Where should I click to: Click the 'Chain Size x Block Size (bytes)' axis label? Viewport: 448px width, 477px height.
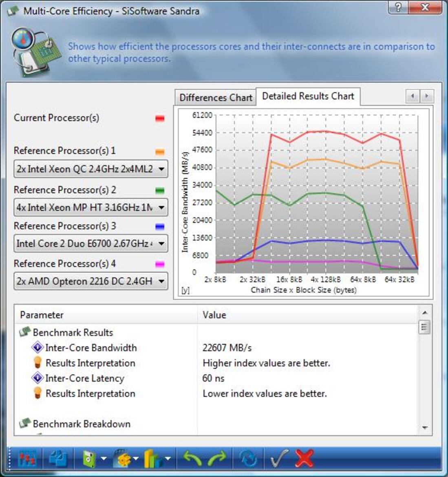(x=304, y=290)
